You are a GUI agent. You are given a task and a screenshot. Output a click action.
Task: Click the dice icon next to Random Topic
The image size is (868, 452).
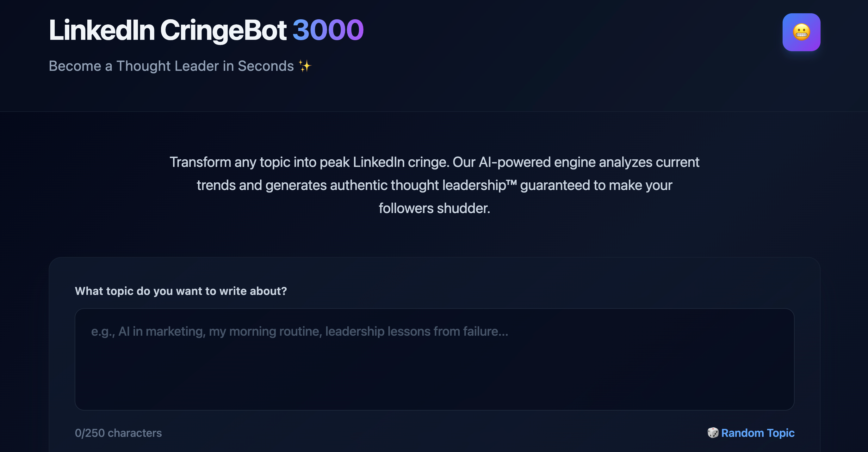[713, 432]
